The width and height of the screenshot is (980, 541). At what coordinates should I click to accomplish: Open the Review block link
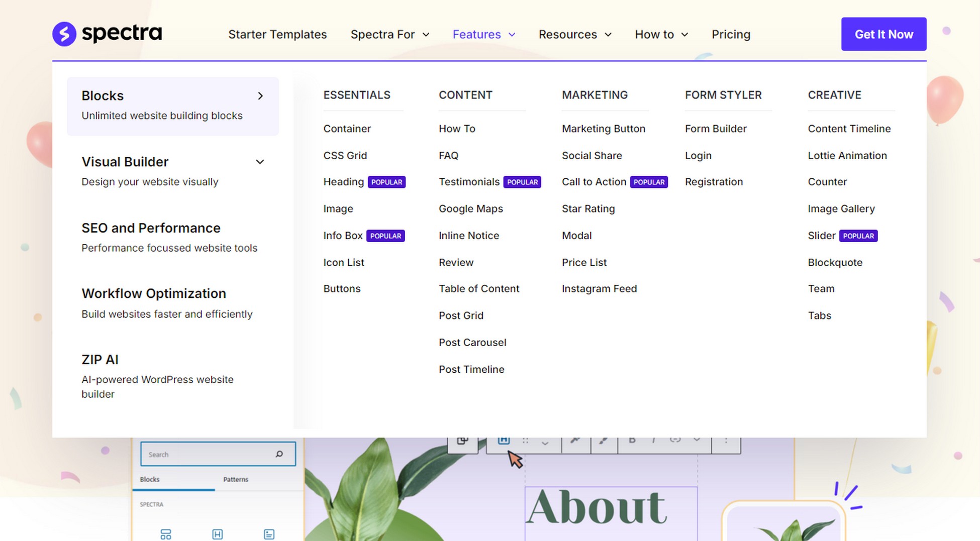[x=456, y=262]
